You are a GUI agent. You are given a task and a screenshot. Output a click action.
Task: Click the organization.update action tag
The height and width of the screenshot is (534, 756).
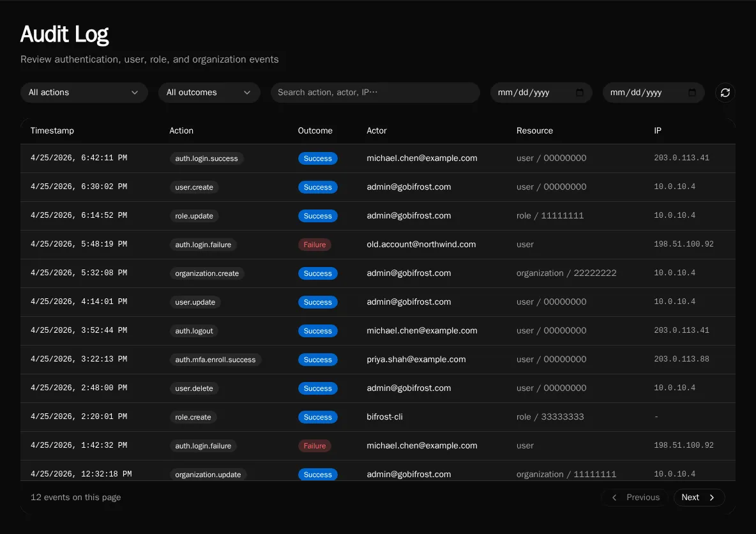tap(208, 475)
